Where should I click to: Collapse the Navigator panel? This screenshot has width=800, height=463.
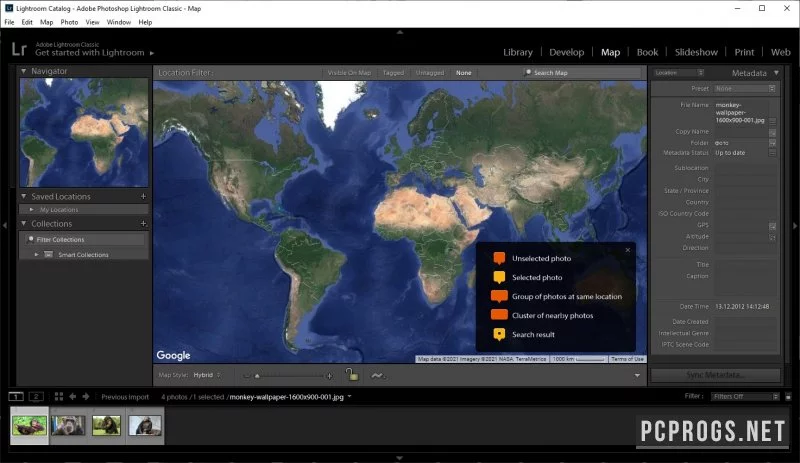tap(23, 71)
